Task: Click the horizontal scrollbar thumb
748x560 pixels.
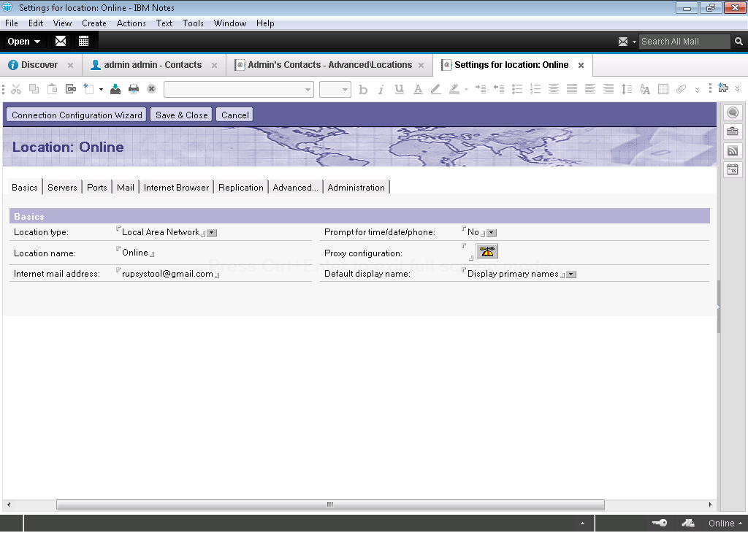Action: point(329,505)
